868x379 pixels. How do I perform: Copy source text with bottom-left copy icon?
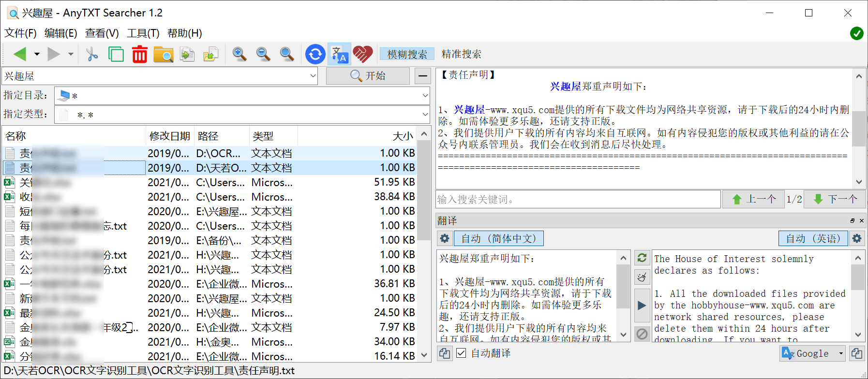pos(445,353)
